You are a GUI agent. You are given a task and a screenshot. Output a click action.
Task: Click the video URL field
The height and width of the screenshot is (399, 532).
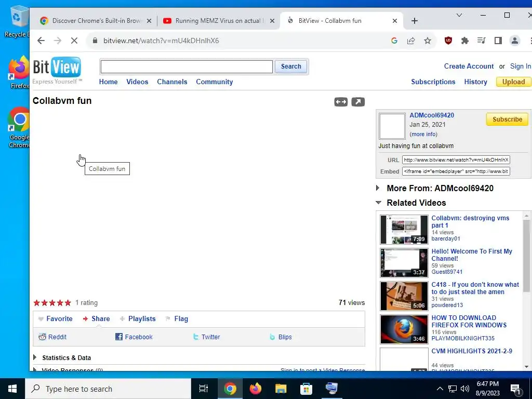(456, 160)
